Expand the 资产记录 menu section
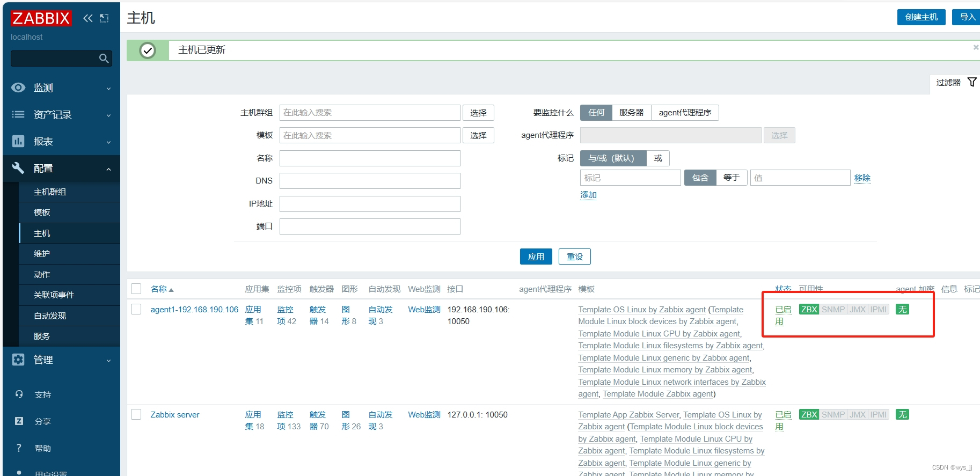This screenshot has height=476, width=980. [61, 114]
